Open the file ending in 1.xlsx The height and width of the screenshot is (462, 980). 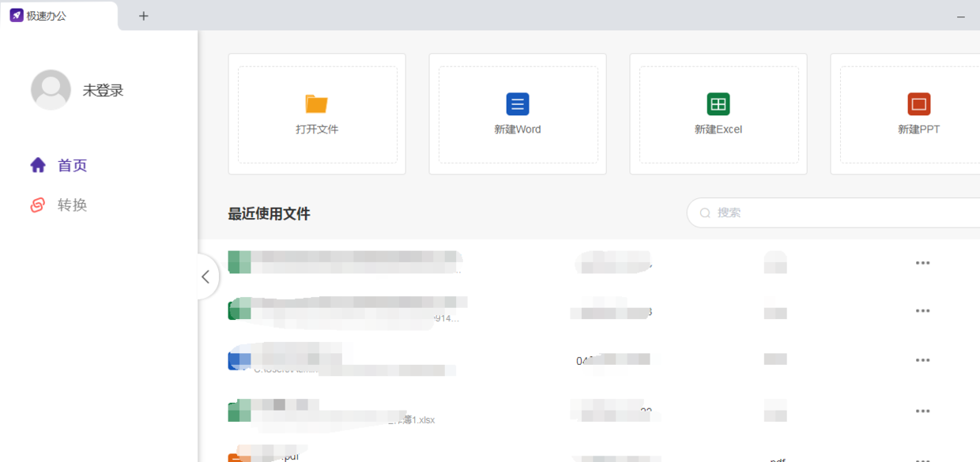click(332, 411)
